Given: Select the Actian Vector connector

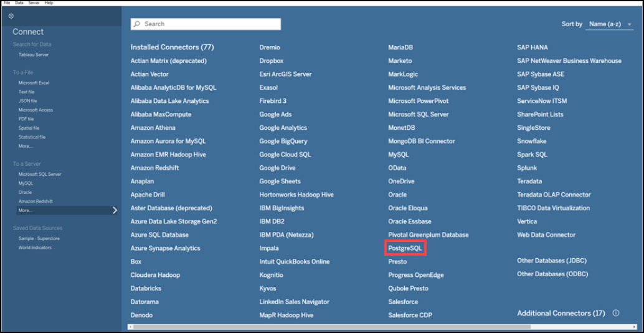Looking at the screenshot, I should (149, 74).
